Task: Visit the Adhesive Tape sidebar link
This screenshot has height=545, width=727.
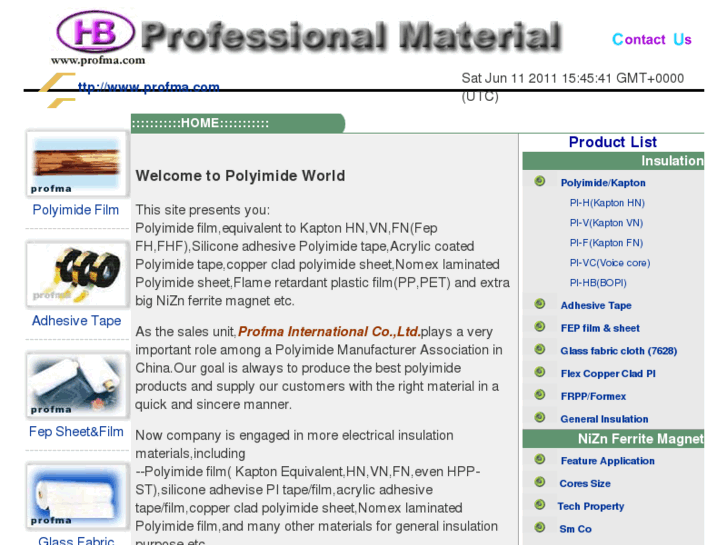Action: (x=77, y=321)
